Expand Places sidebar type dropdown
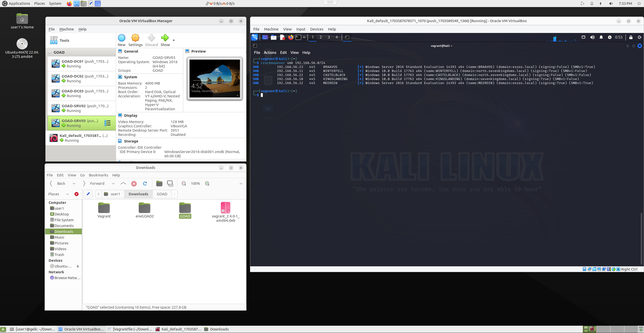The image size is (644, 333). [x=67, y=194]
